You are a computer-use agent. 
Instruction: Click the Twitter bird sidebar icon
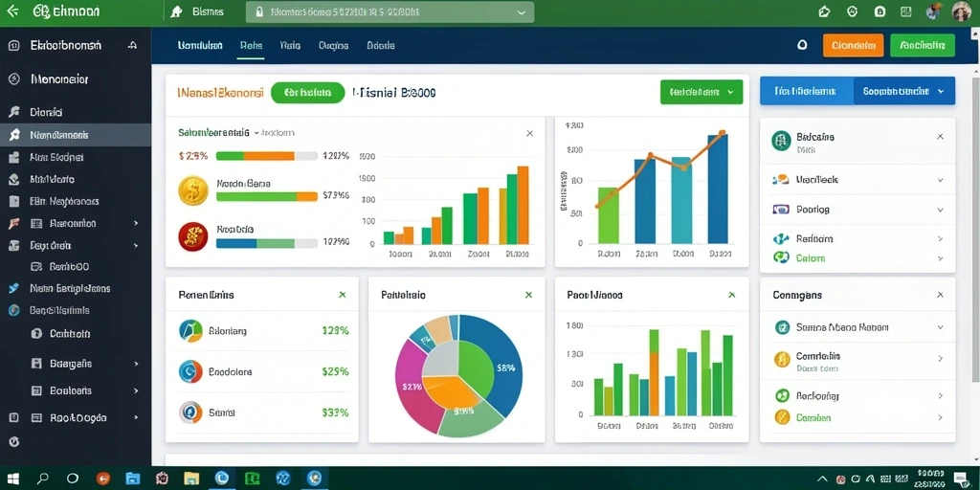[x=13, y=289]
